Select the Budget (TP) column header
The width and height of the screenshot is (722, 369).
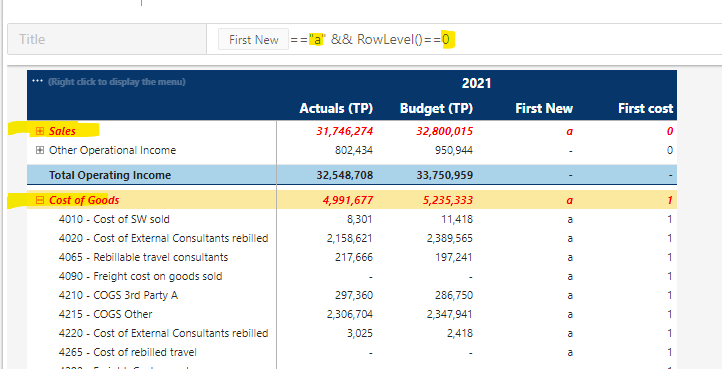437,109
